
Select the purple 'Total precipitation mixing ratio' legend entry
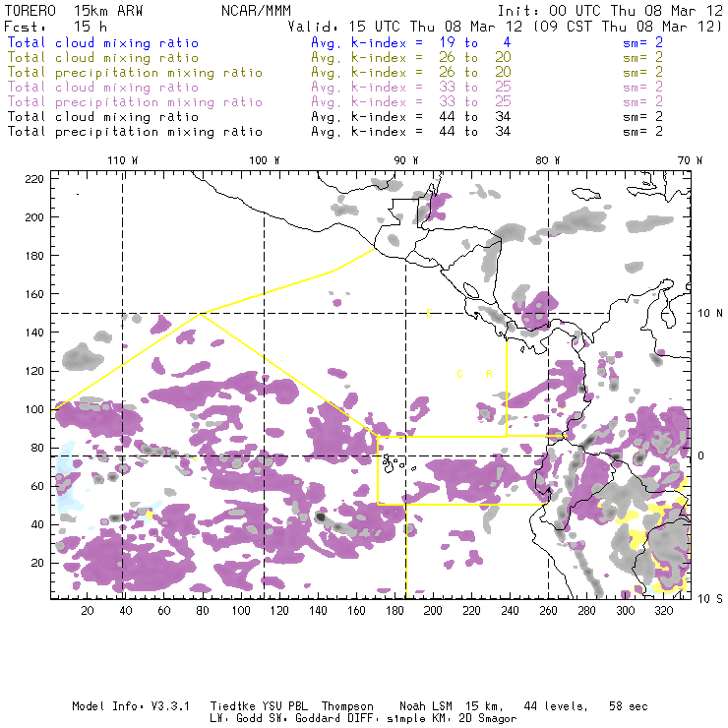pyautogui.click(x=135, y=102)
